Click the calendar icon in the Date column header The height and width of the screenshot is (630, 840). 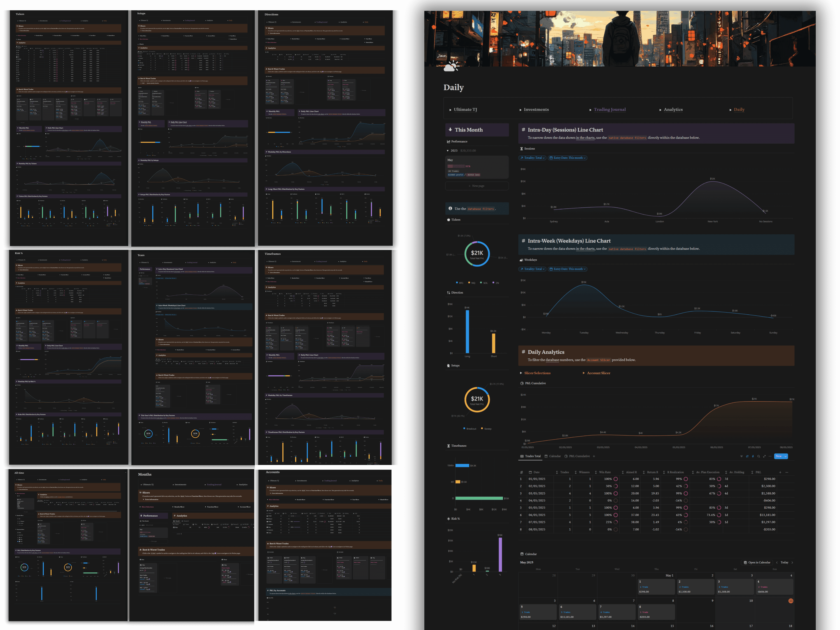[530, 472]
